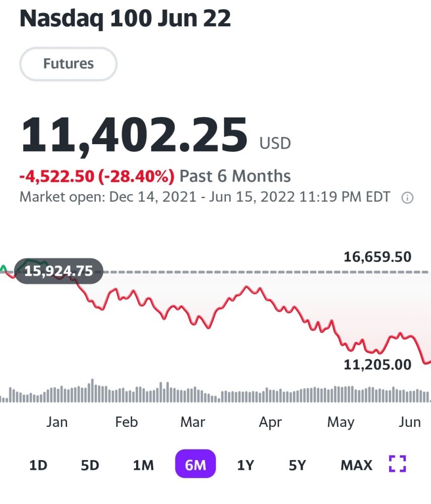Viewport: 431px width, 504px height.
Task: Select the highlighted 6M range
Action: [x=195, y=464]
